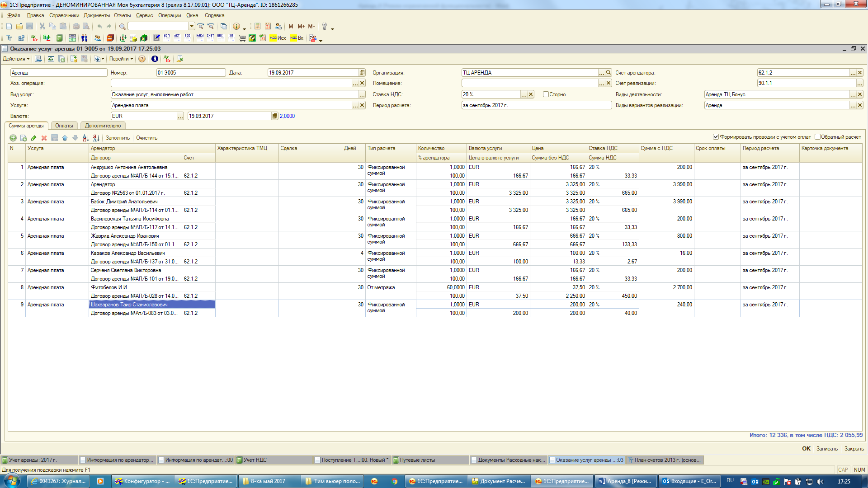
Task: Delete row with the red X icon
Action: click(44, 138)
